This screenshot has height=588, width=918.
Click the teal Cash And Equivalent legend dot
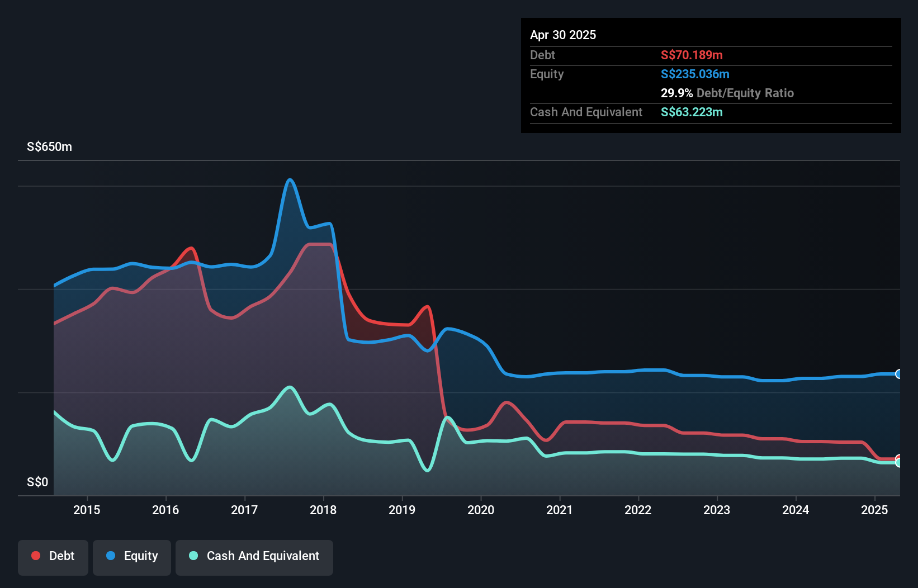[x=193, y=556]
